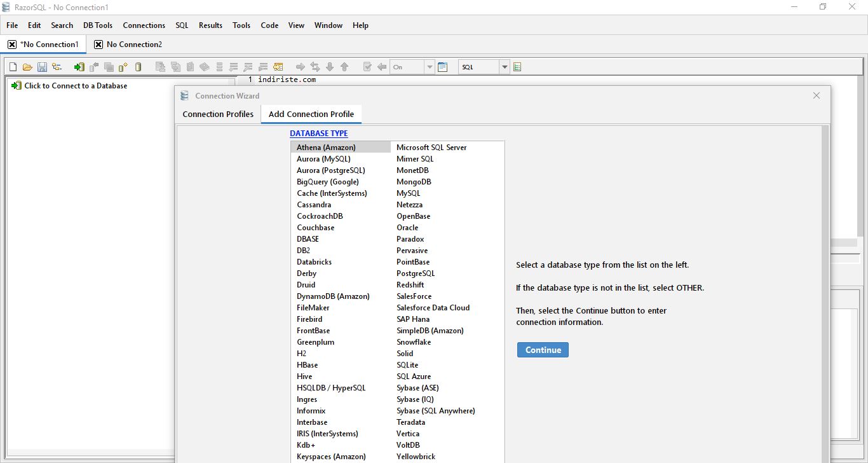The height and width of the screenshot is (463, 868).
Task: Choose MongoDB from the list
Action: click(x=414, y=182)
